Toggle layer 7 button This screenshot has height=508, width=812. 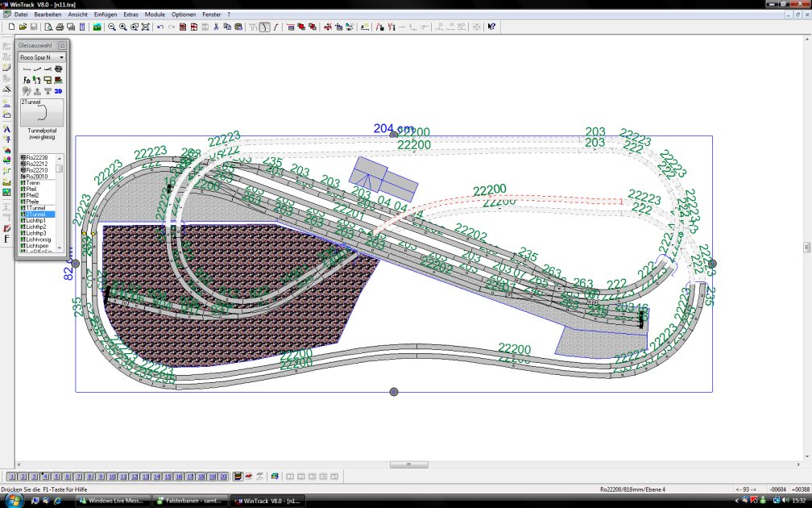click(x=79, y=477)
